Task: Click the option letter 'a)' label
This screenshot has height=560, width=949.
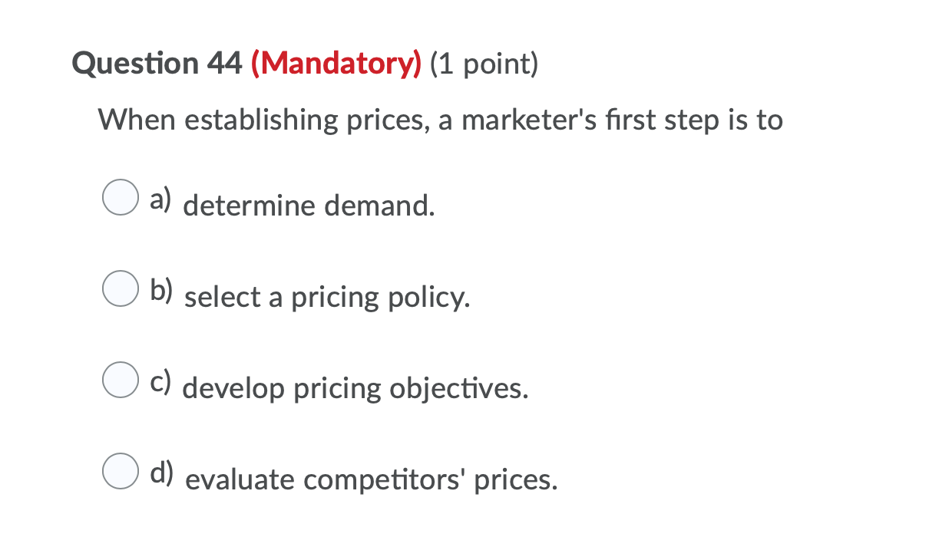Action: [160, 199]
